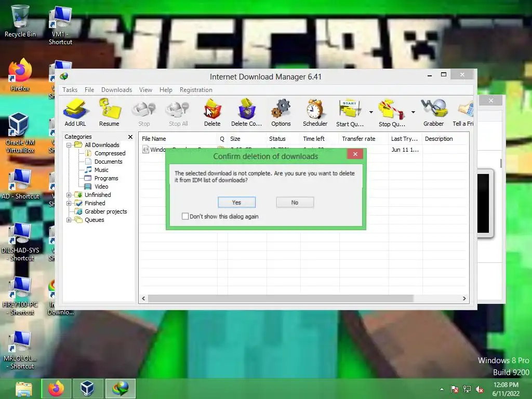This screenshot has height=399, width=532.
Task: Sort by Transfer rate column header
Action: tap(364, 139)
